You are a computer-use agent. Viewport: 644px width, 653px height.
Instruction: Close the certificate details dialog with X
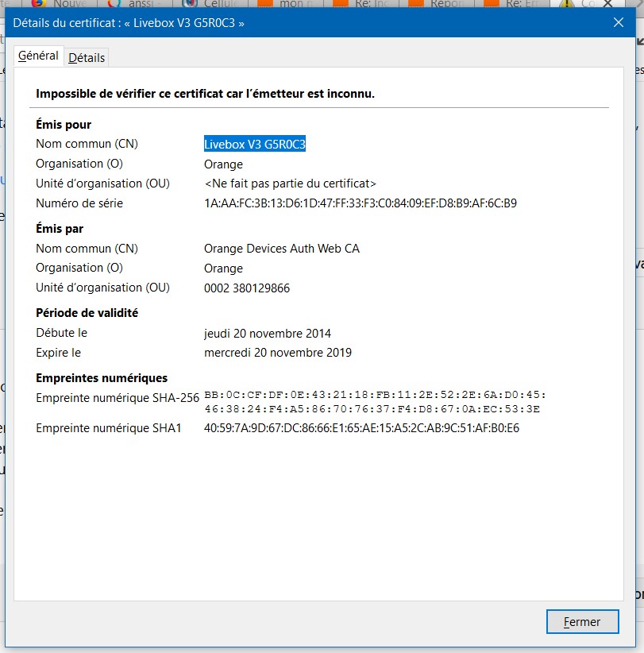pos(619,23)
